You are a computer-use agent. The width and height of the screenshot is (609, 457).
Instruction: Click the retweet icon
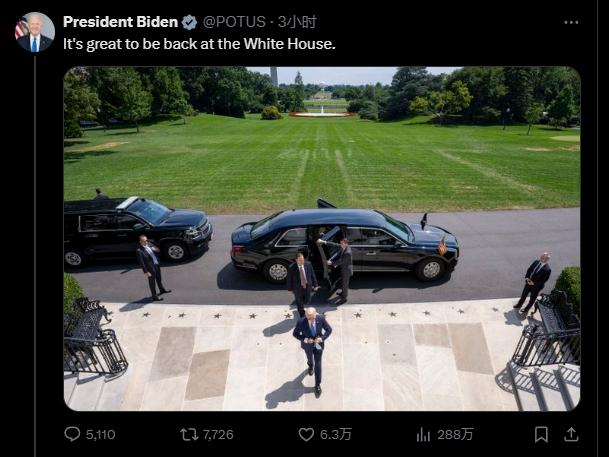[189, 434]
